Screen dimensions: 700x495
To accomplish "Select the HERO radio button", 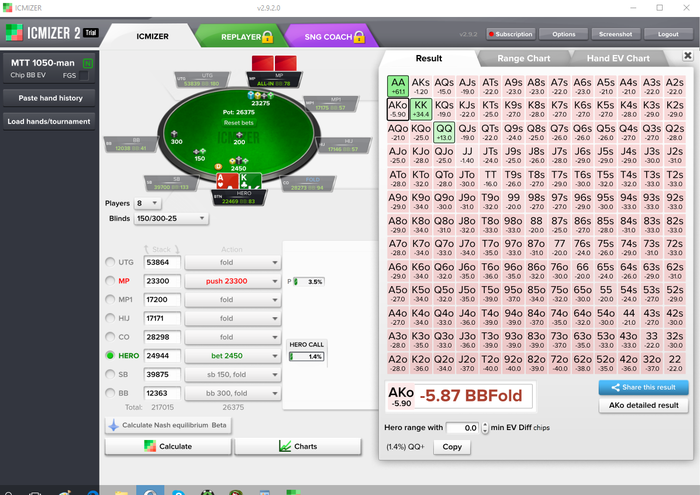I will (x=110, y=356).
